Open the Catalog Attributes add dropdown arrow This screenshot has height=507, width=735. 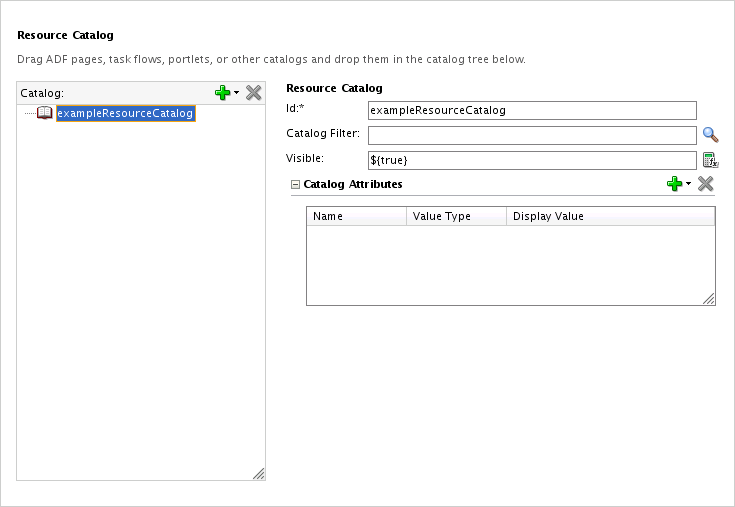coord(688,183)
